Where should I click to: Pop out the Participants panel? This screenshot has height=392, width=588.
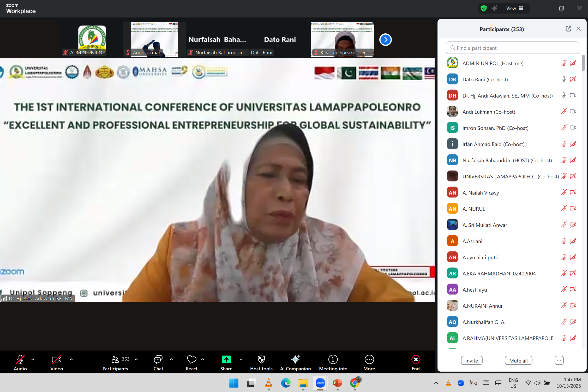click(x=568, y=29)
